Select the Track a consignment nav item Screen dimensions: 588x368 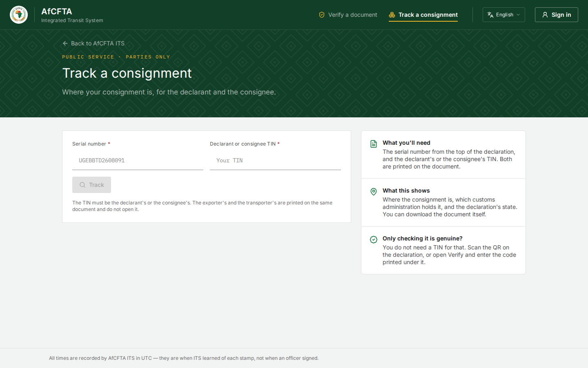(423, 15)
